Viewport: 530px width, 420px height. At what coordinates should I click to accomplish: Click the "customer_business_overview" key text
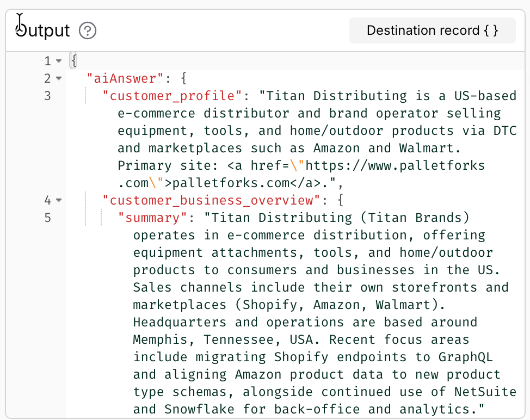[x=211, y=200]
